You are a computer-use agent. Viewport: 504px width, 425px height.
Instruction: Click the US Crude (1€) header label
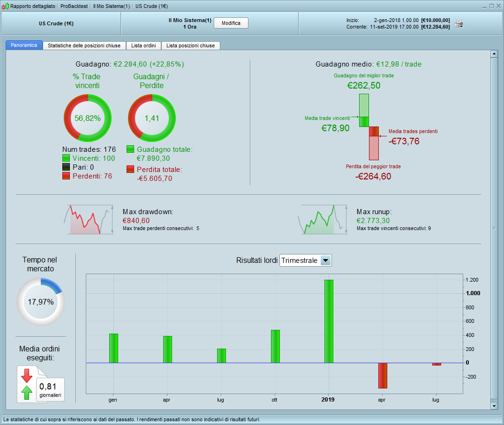(x=56, y=23)
